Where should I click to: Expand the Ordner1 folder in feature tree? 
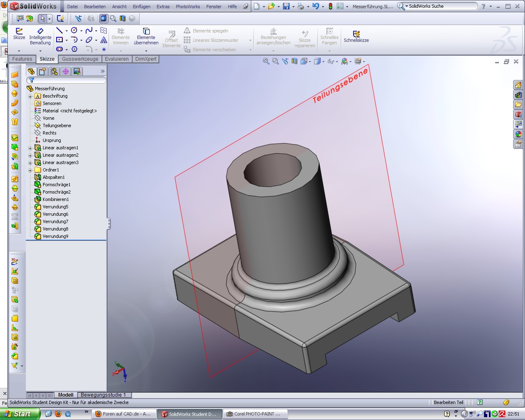tap(30, 170)
